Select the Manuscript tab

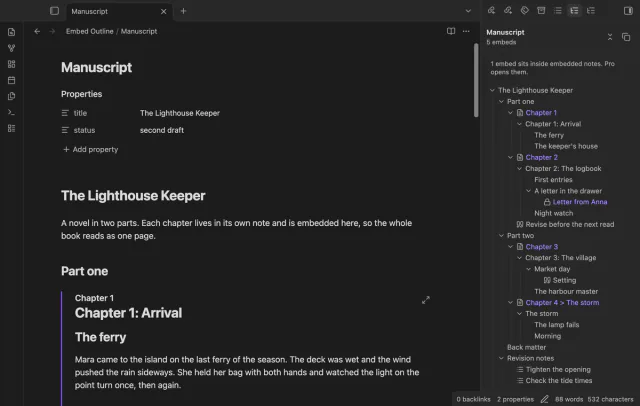click(x=119, y=11)
